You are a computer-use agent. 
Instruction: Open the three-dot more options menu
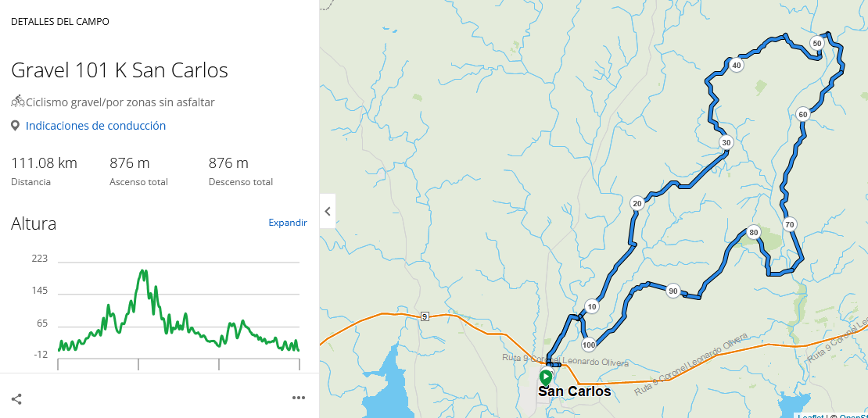click(299, 398)
